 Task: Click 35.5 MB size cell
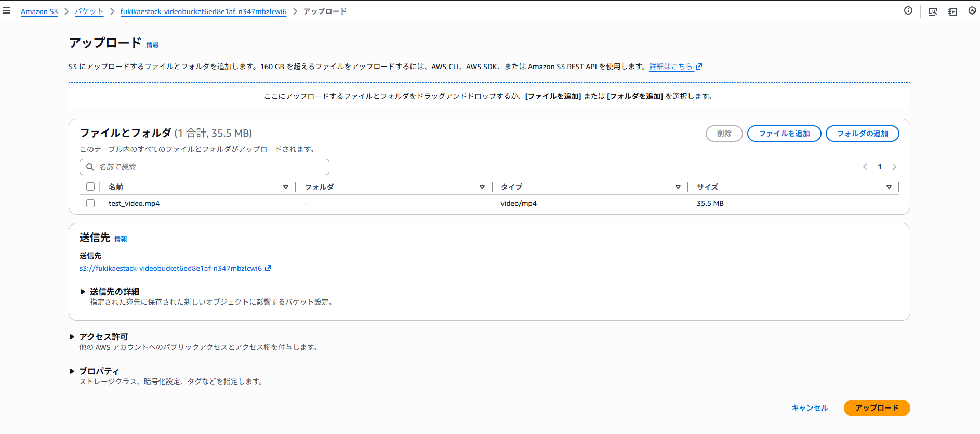pyautogui.click(x=710, y=203)
